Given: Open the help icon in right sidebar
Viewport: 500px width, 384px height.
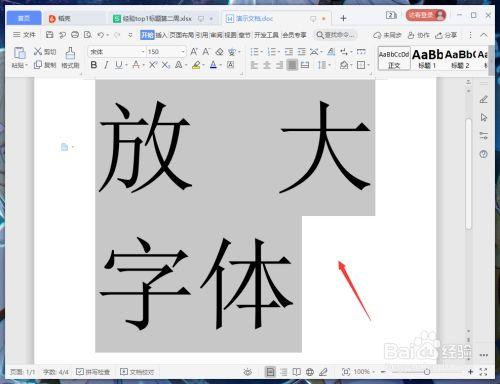Looking at the screenshot, I should (483, 154).
